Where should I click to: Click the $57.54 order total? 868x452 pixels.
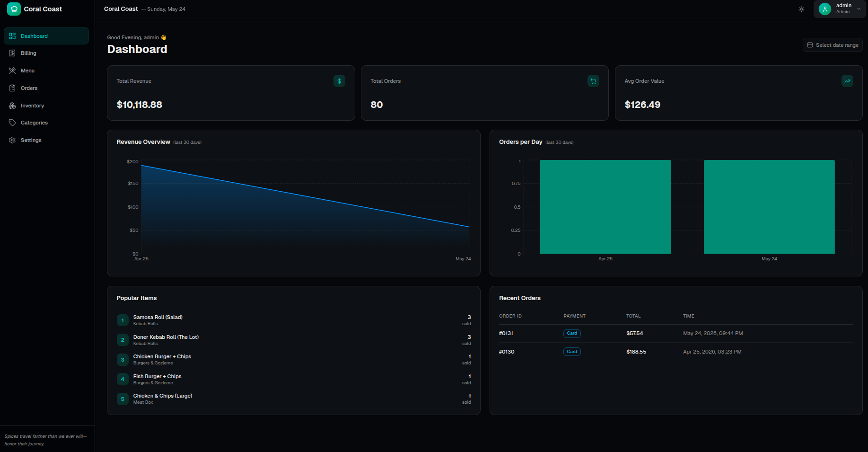[x=635, y=333]
